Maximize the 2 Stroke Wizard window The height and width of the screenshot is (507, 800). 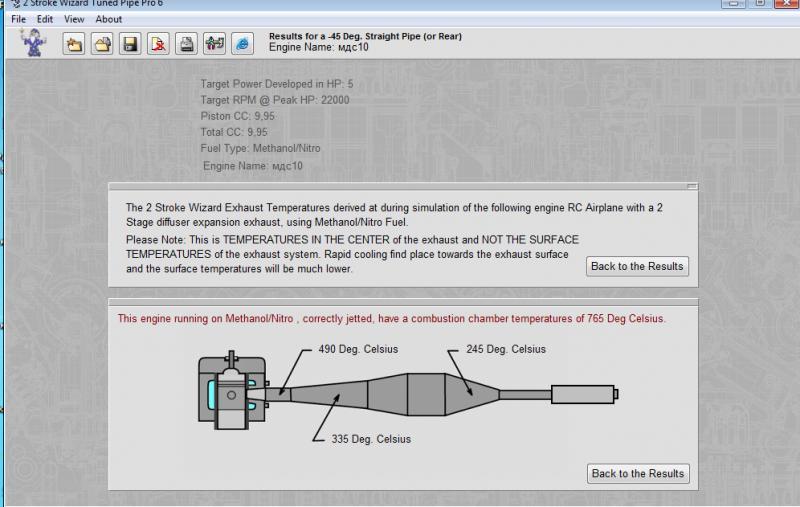pos(760,3)
